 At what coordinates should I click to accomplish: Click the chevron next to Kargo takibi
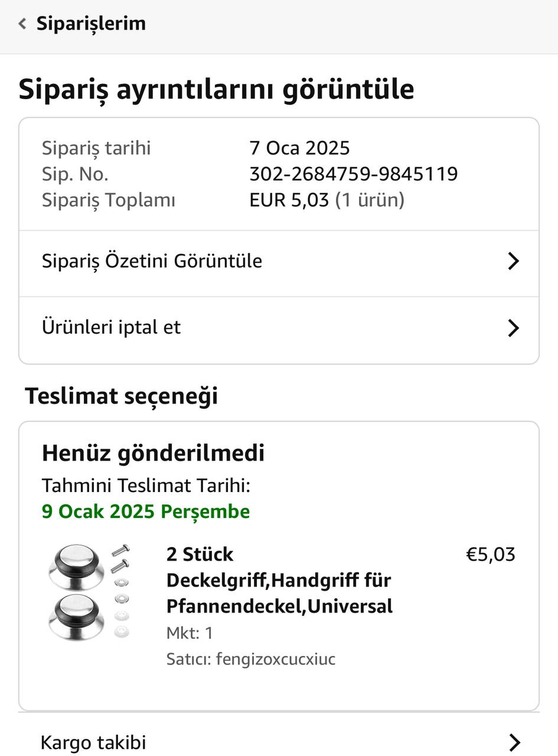[x=514, y=742]
